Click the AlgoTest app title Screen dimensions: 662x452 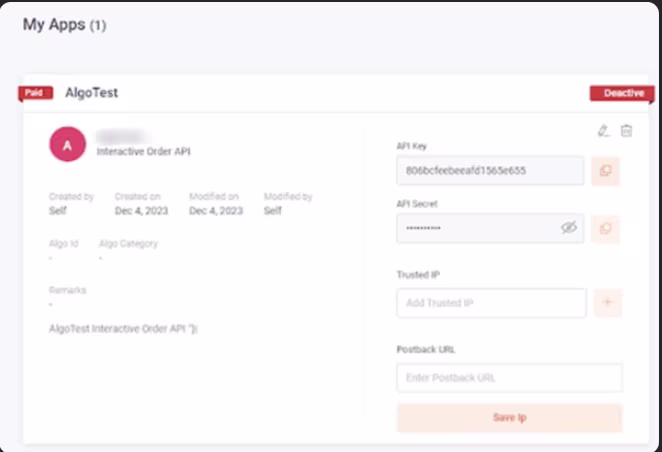[91, 93]
